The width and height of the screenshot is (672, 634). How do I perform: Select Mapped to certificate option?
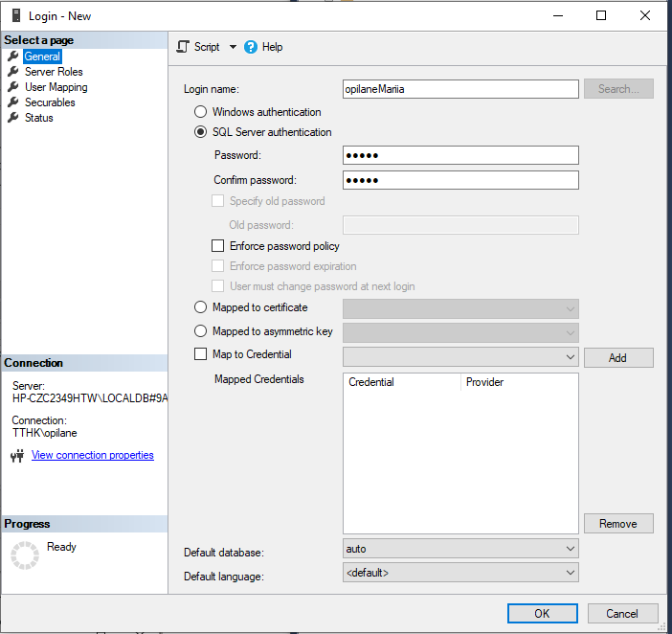(x=201, y=307)
